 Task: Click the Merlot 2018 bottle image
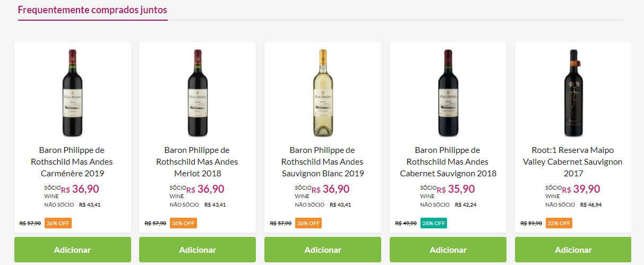(198, 92)
